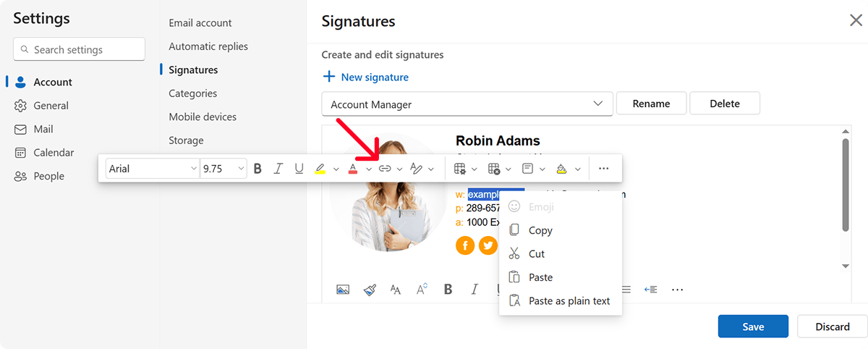Click the Robin Adams name text
This screenshot has width=868, height=349.
point(498,140)
